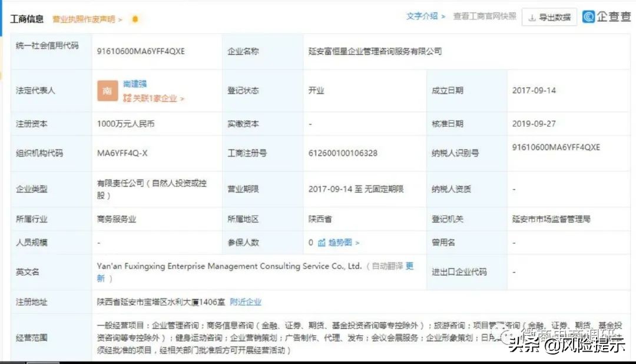The width and height of the screenshot is (636, 364).
Task: Open 查看工商官网快照 link
Action: point(484,16)
